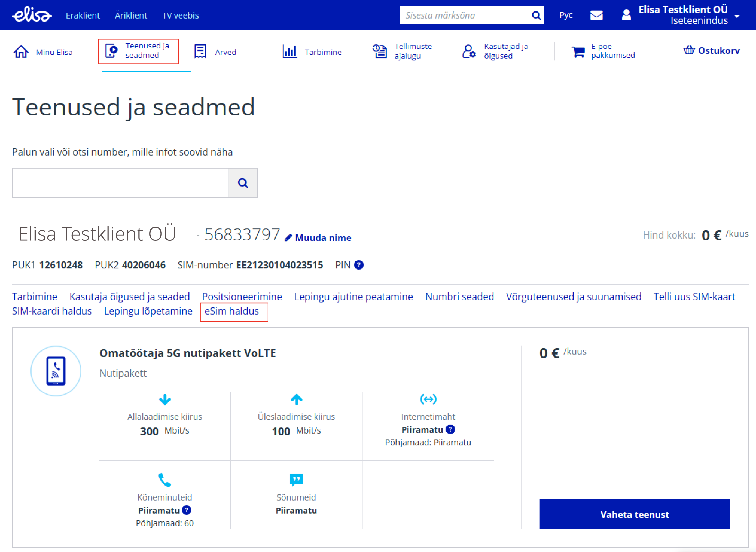
Task: Click the Minu Elisa home icon
Action: click(x=21, y=52)
